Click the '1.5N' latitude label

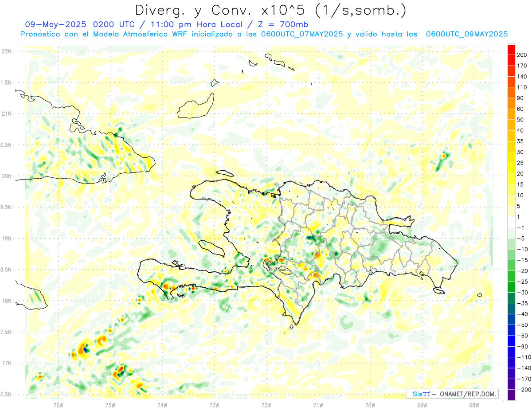[x=7, y=82]
